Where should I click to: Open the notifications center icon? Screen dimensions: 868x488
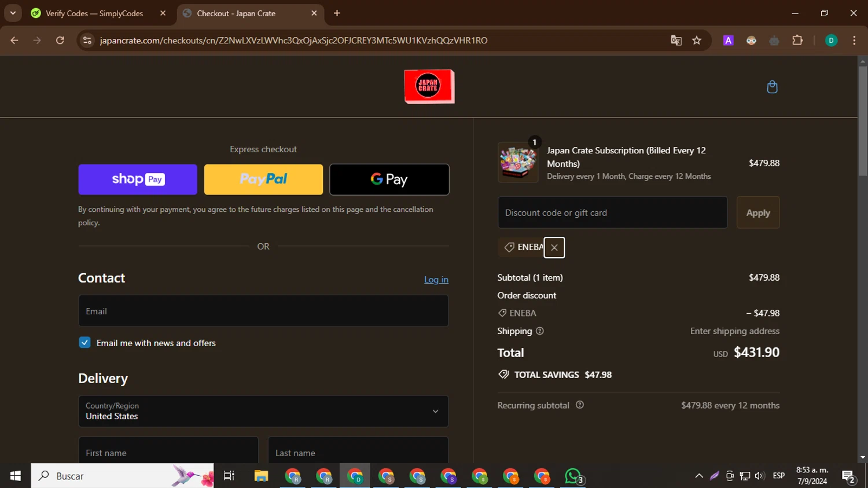point(848,476)
